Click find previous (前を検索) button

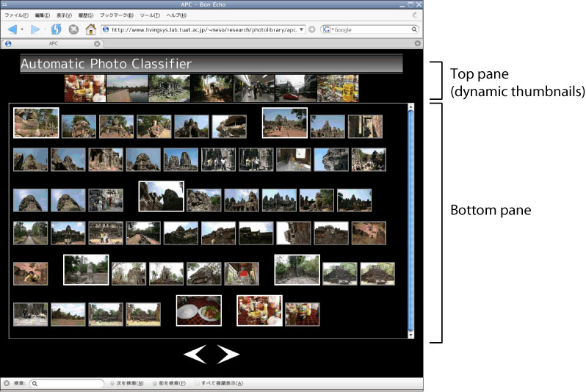169,383
